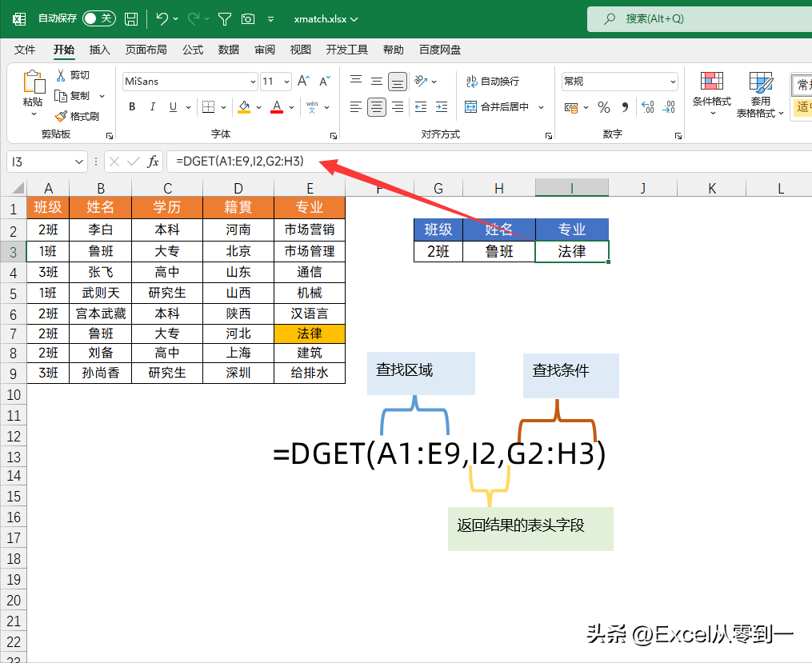The image size is (812, 663).
Task: Switch to the 百度网盘 ribbon tab
Action: (440, 50)
